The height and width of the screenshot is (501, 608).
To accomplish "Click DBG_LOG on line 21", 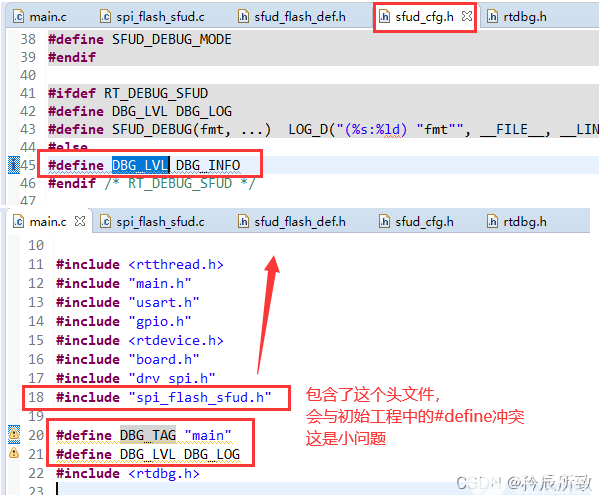I will click(x=212, y=454).
